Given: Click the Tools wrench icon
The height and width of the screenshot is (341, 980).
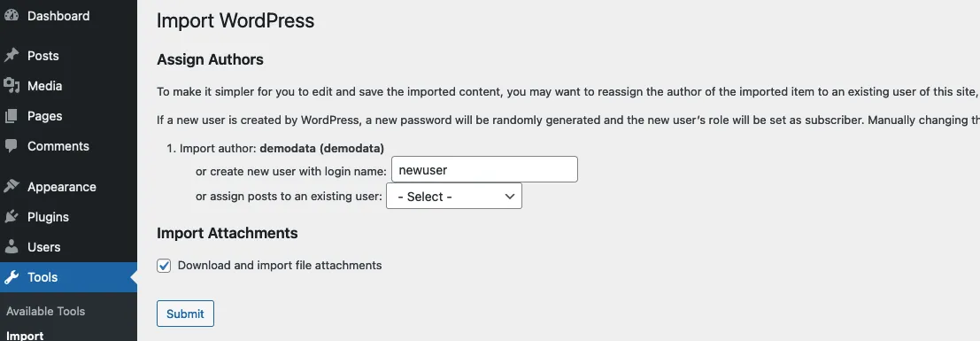Looking at the screenshot, I should 12,277.
